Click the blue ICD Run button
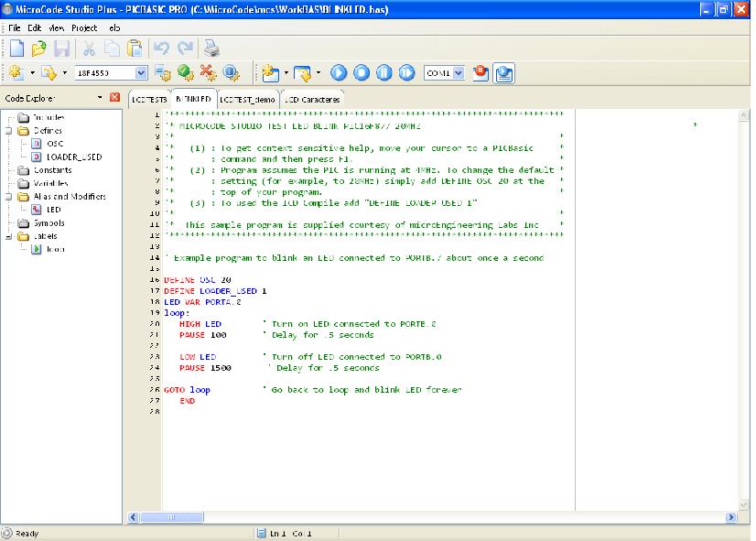This screenshot has width=756, height=541. click(338, 72)
